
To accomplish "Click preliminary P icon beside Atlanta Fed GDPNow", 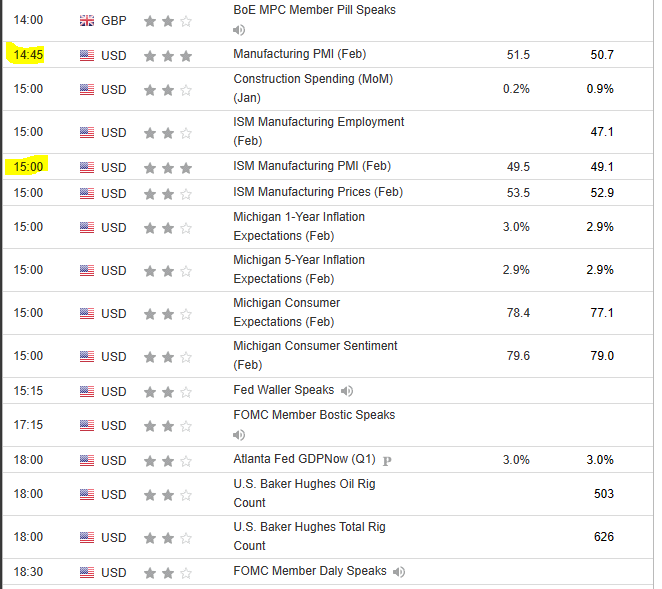I will point(387,461).
